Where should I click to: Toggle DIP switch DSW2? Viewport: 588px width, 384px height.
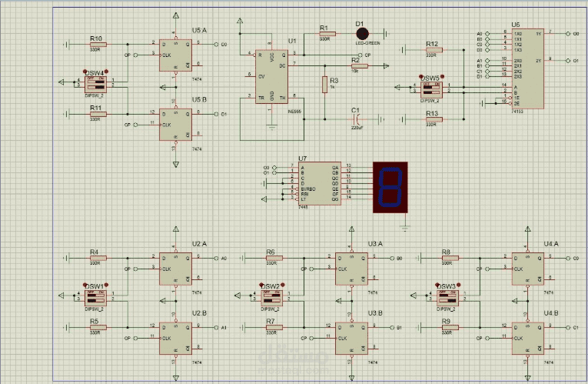pos(271,299)
